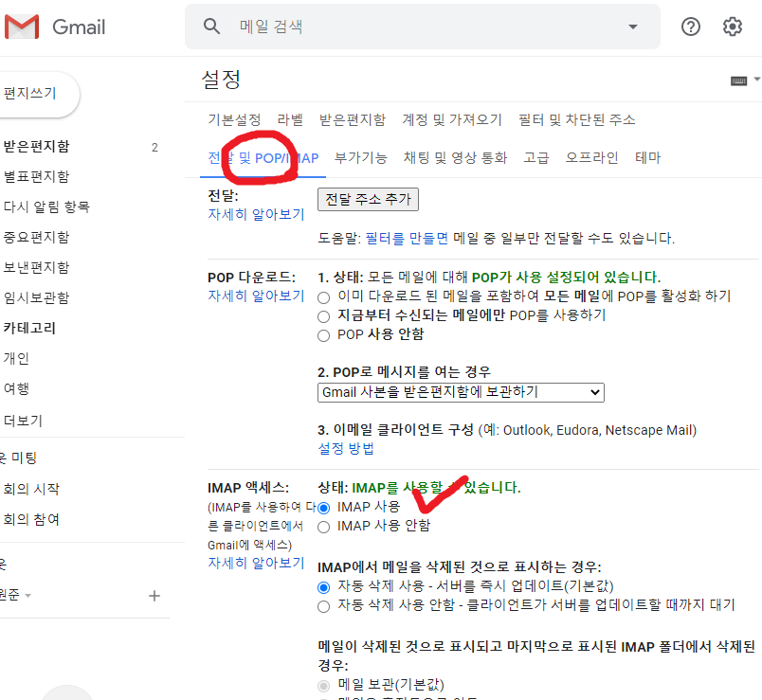Switch to 계정 및 가져오기 tab
The height and width of the screenshot is (700, 762).
[452, 119]
